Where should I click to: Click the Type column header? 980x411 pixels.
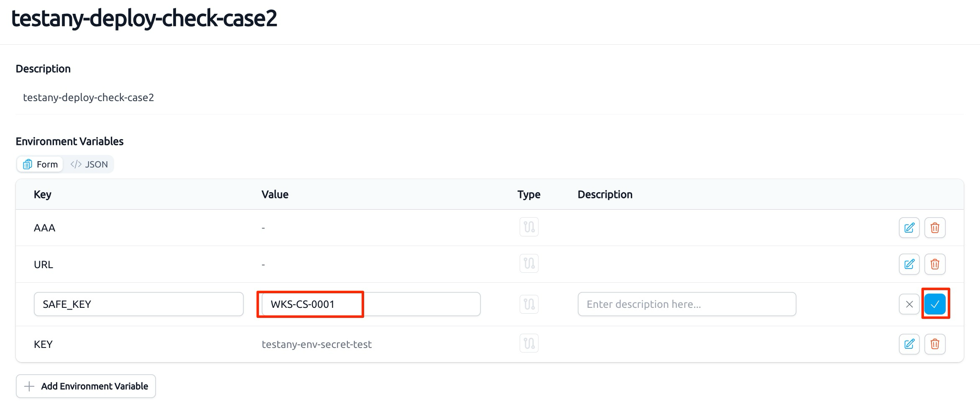click(x=529, y=194)
